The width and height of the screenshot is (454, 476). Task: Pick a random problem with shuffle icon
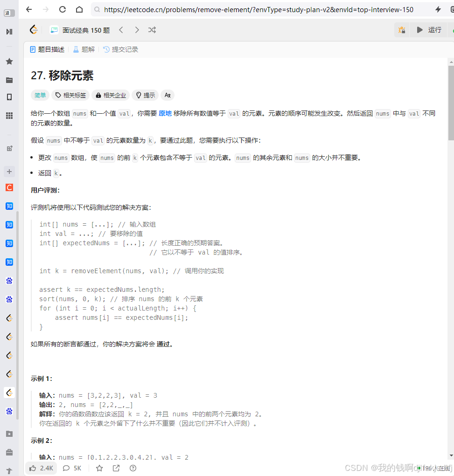152,30
